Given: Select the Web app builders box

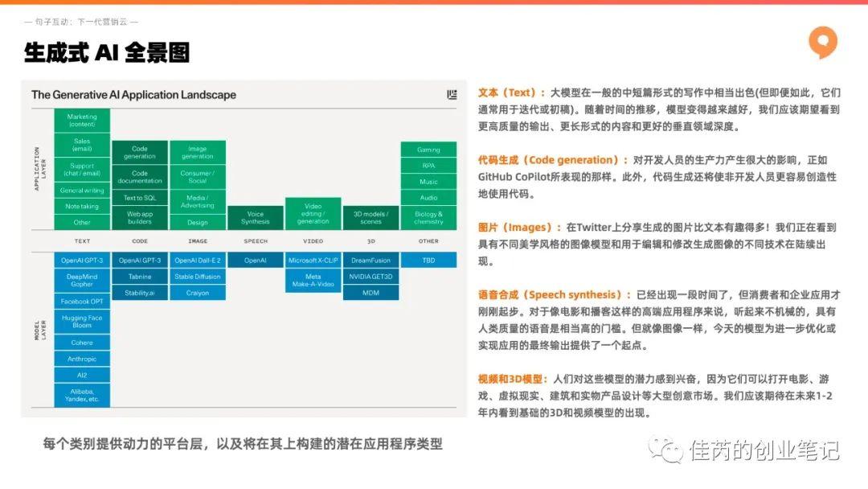Looking at the screenshot, I should [140, 218].
